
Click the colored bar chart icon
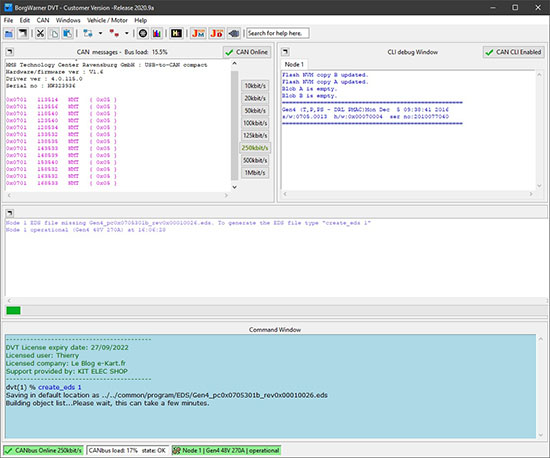click(x=156, y=33)
